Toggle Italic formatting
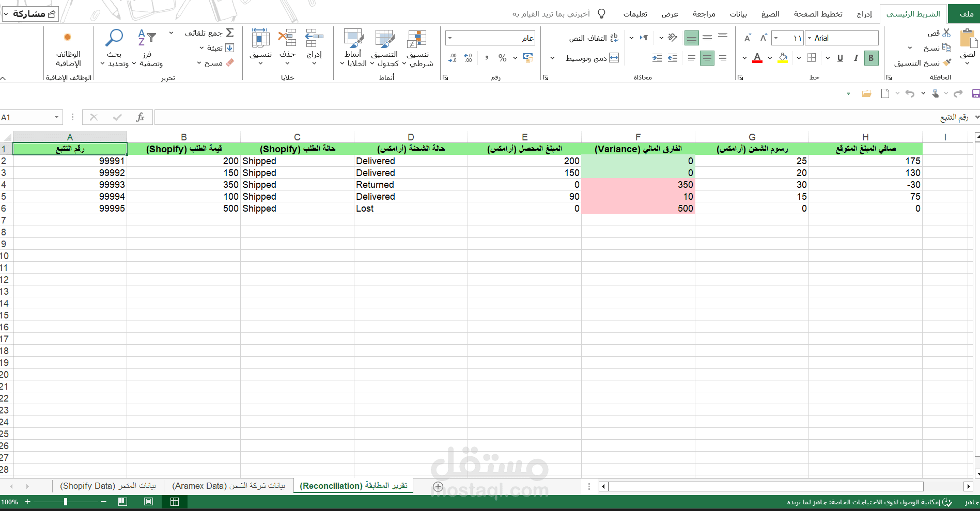 click(856, 58)
